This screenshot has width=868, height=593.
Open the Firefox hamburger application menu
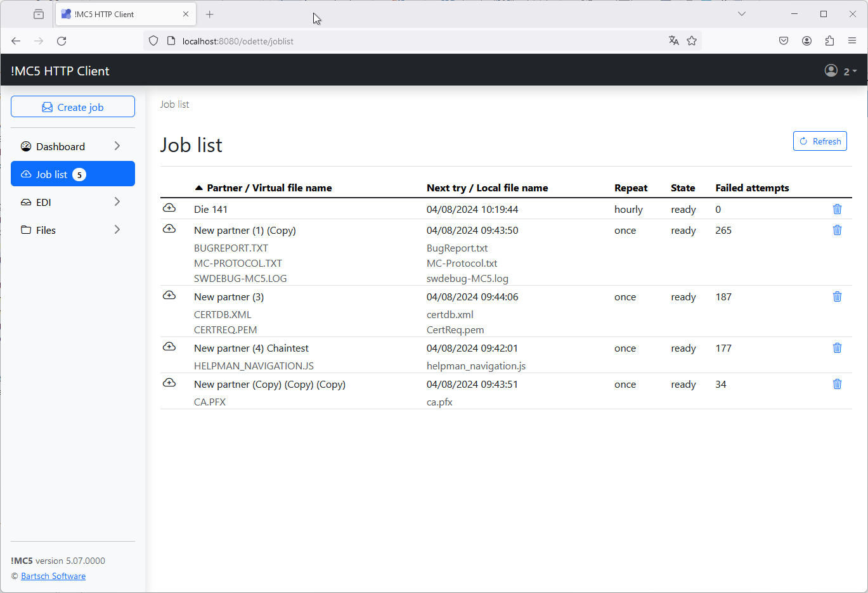coord(852,41)
